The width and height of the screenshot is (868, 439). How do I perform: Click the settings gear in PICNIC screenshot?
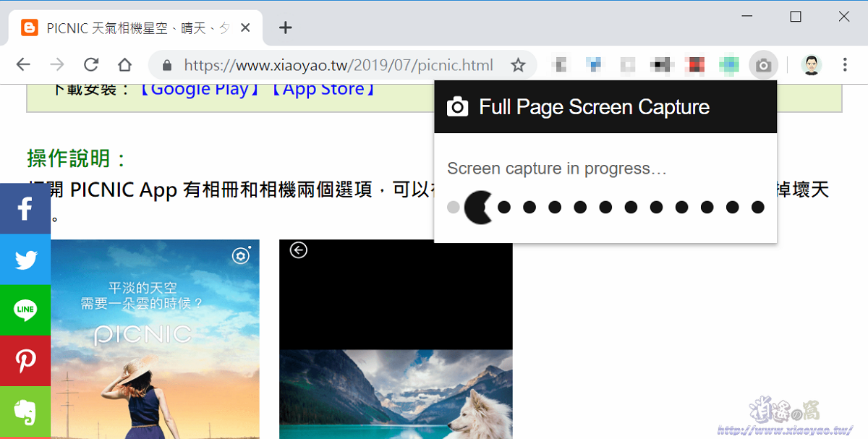coord(240,255)
